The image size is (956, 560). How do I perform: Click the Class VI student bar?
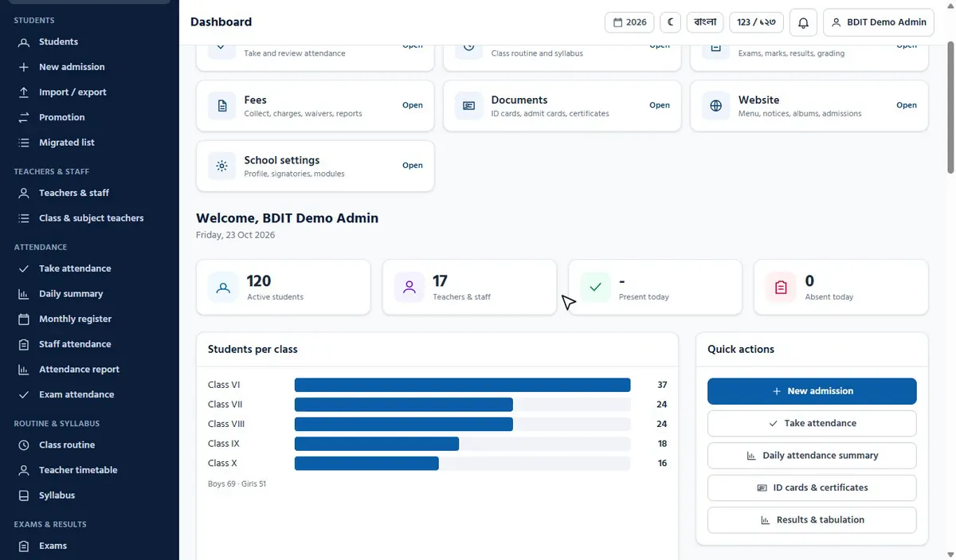pyautogui.click(x=462, y=385)
